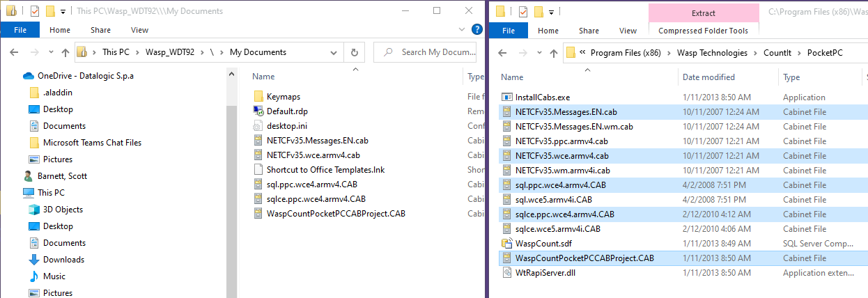This screenshot has width=868, height=298.
Task: Go back in the left Explorer window
Action: pos(14,52)
